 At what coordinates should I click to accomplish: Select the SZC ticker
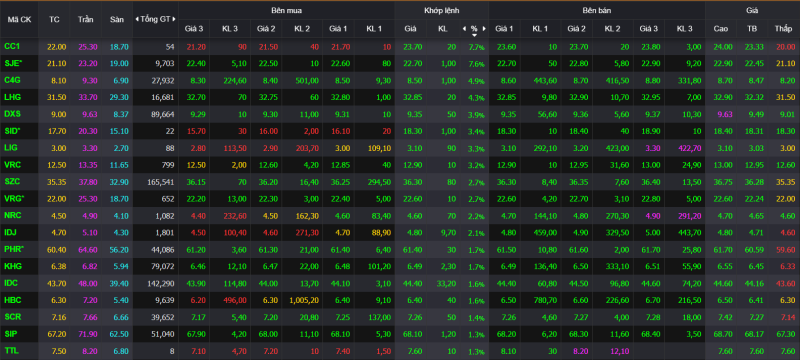[12, 182]
